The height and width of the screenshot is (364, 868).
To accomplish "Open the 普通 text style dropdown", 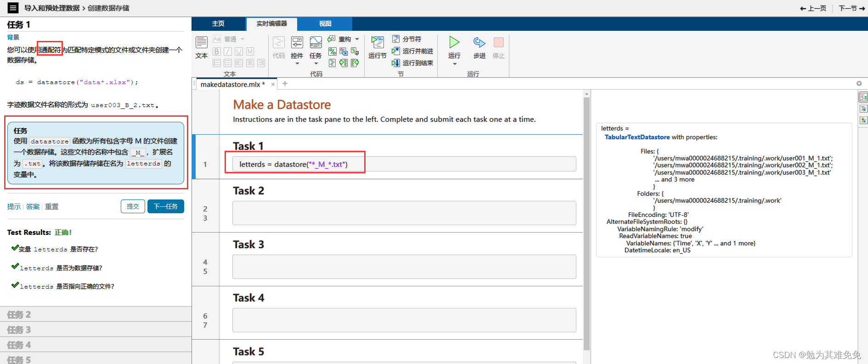I will click(x=234, y=39).
